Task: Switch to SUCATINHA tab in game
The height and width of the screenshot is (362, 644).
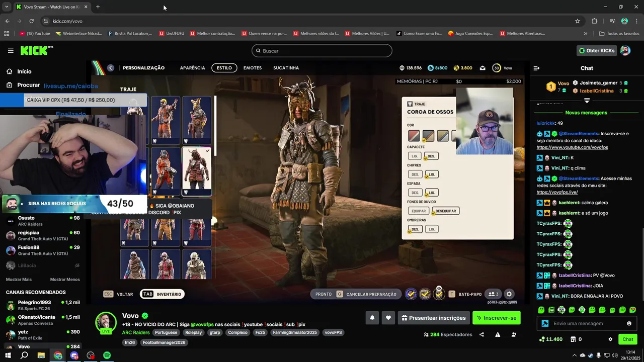Action: click(x=286, y=68)
